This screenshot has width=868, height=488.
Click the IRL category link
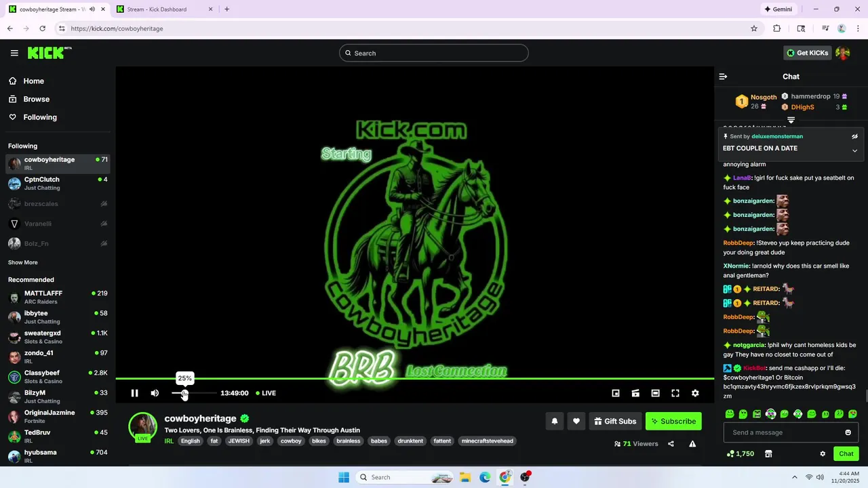[x=169, y=441]
